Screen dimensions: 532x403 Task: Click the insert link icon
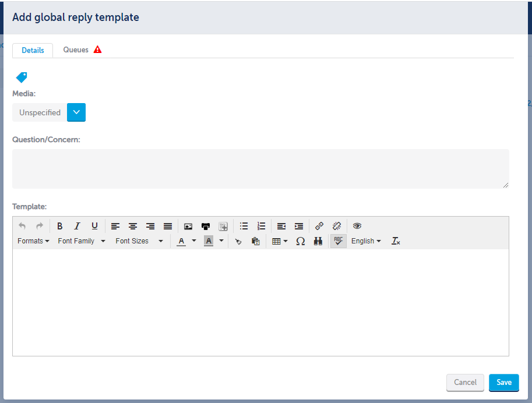click(319, 226)
